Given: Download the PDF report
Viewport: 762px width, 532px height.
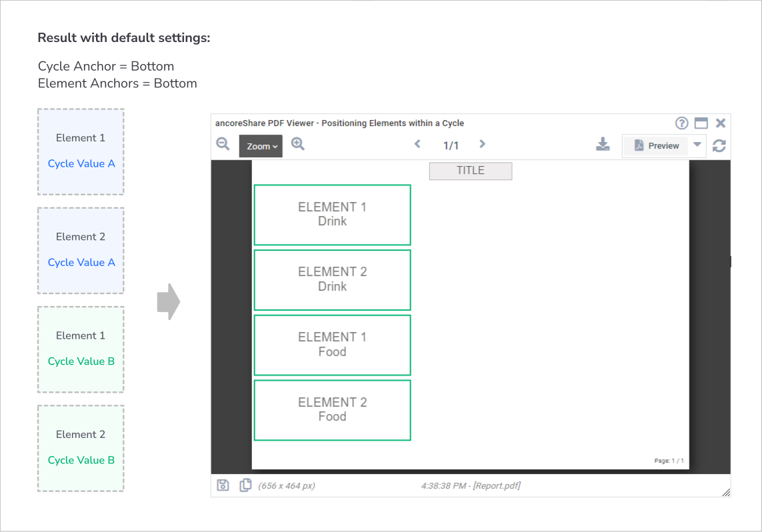Looking at the screenshot, I should (x=603, y=144).
